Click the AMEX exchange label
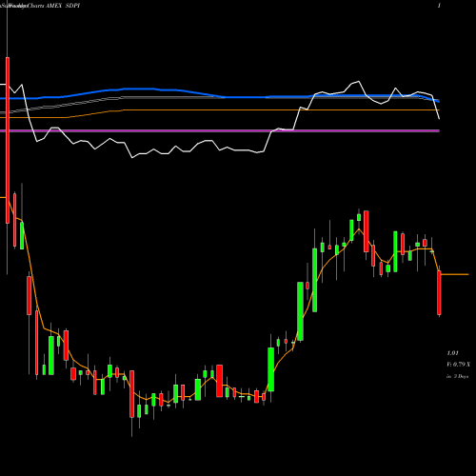Screen dimensions: 476x476 (53, 6)
